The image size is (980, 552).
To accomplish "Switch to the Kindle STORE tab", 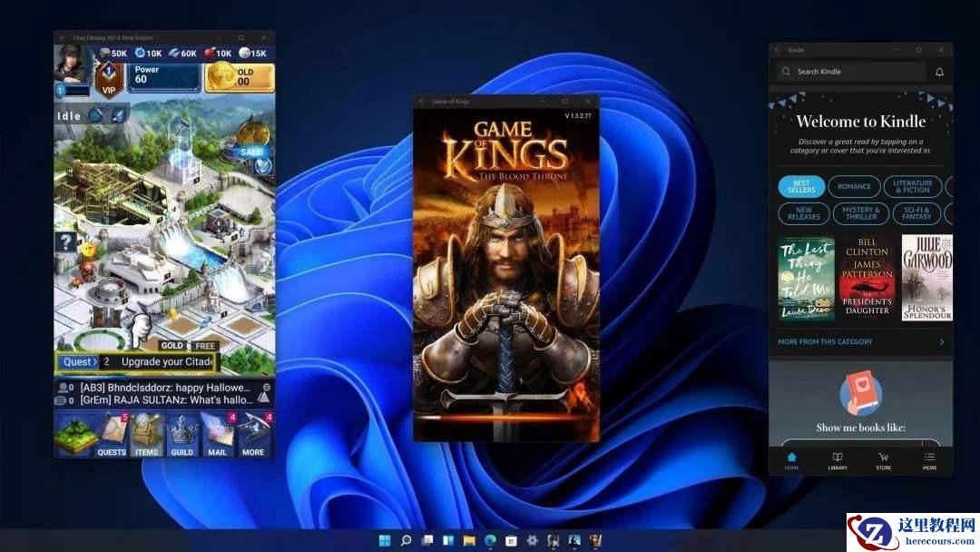I will [x=882, y=461].
